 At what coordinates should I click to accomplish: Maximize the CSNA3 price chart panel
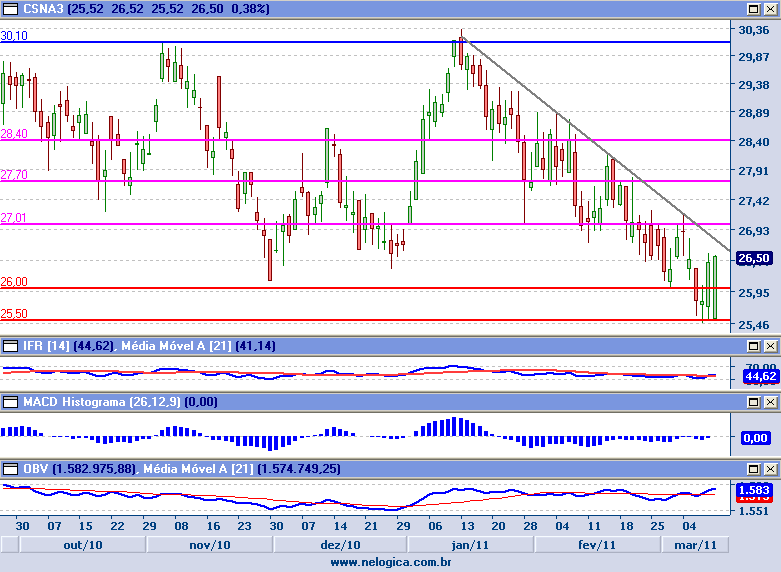pyautogui.click(x=756, y=9)
